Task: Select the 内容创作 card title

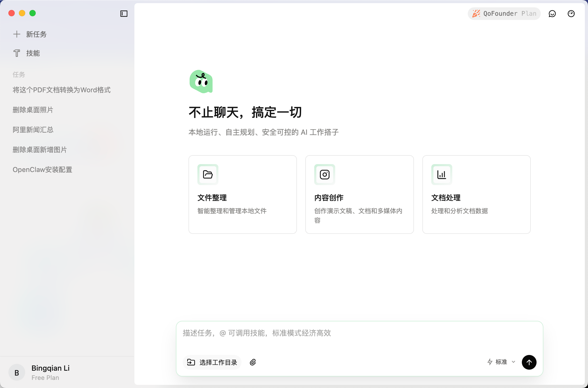Action: [329, 198]
